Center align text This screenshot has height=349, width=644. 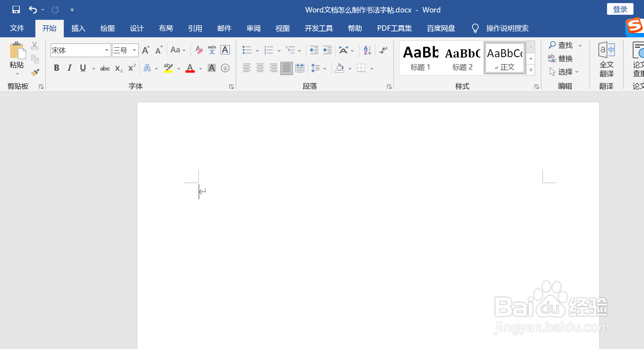point(260,68)
